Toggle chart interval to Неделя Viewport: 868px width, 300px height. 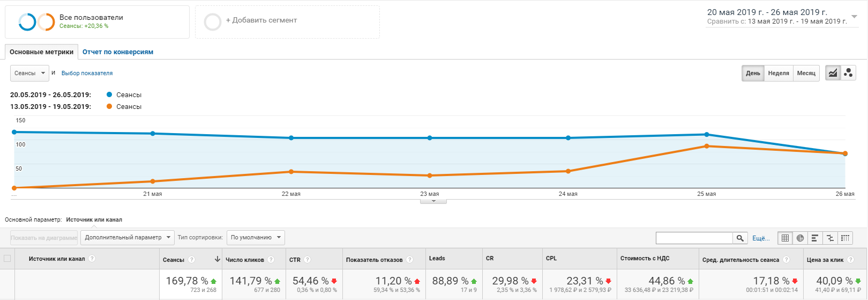[778, 73]
